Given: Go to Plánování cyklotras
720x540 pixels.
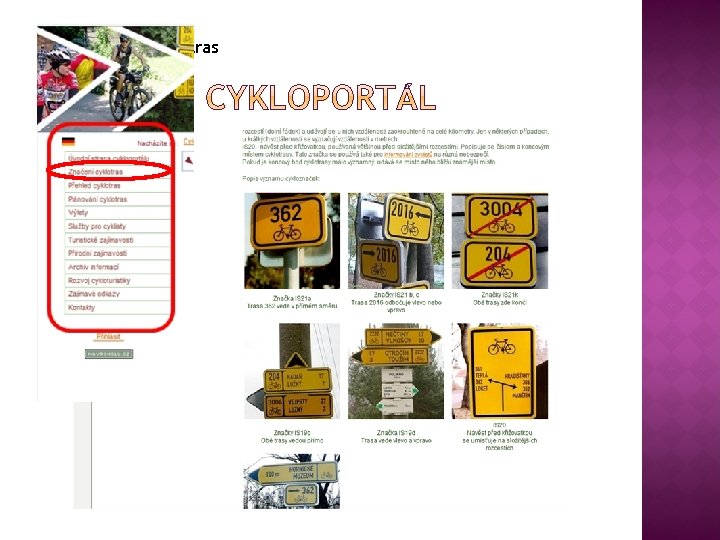Looking at the screenshot, I should (x=117, y=199).
